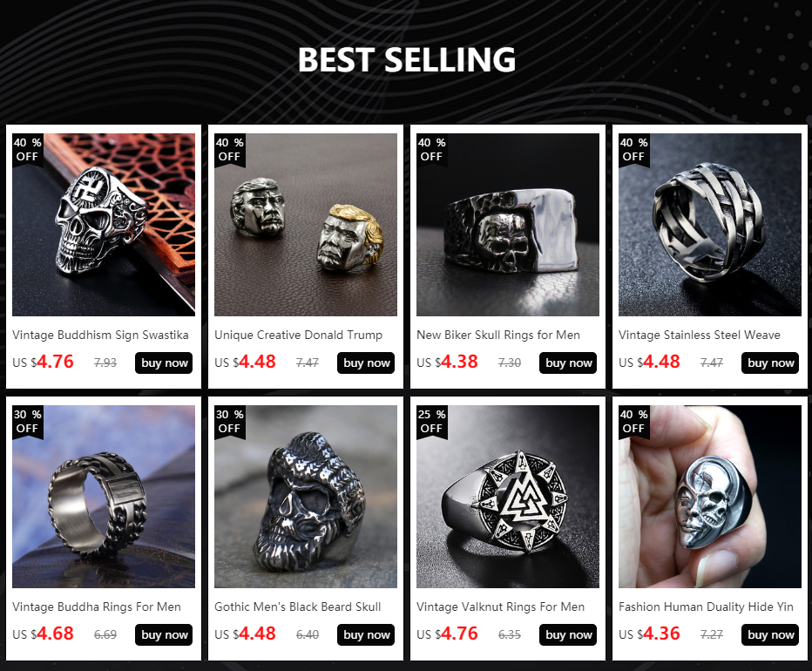812x671 pixels.
Task: Open the 'Vintage Valknut Rings For Men' title
Action: coord(500,607)
